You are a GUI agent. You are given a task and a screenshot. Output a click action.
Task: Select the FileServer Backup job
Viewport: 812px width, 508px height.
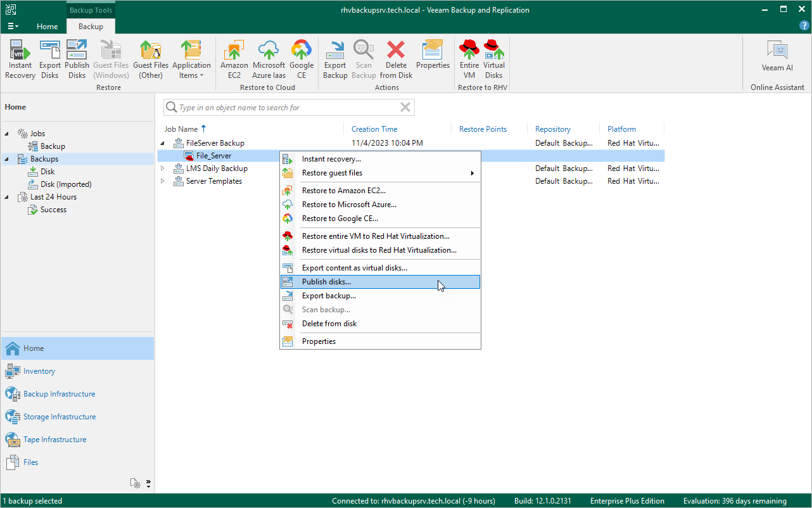tap(215, 143)
